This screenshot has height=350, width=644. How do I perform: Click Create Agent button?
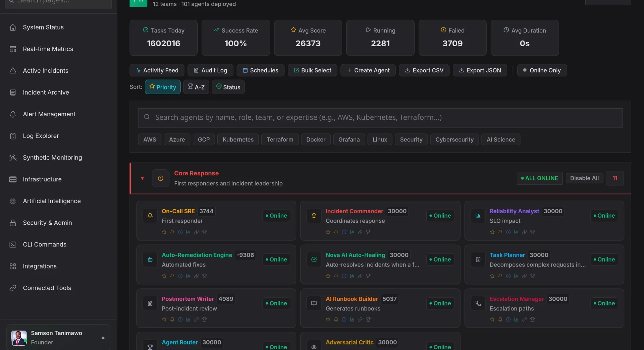pos(368,70)
